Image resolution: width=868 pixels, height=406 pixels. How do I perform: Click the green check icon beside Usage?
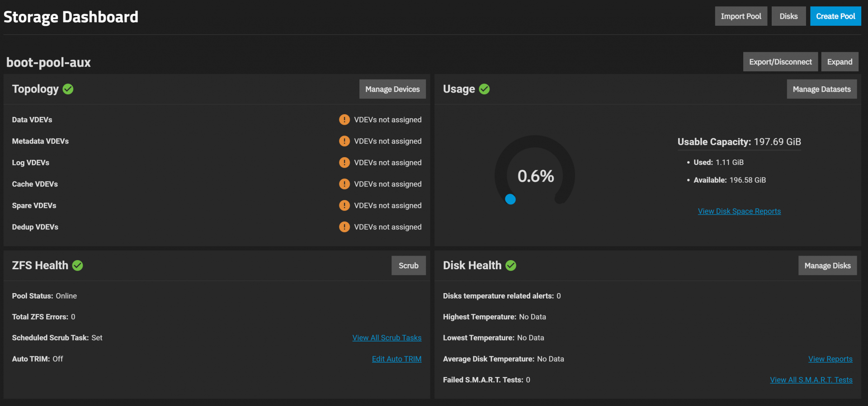pyautogui.click(x=484, y=89)
